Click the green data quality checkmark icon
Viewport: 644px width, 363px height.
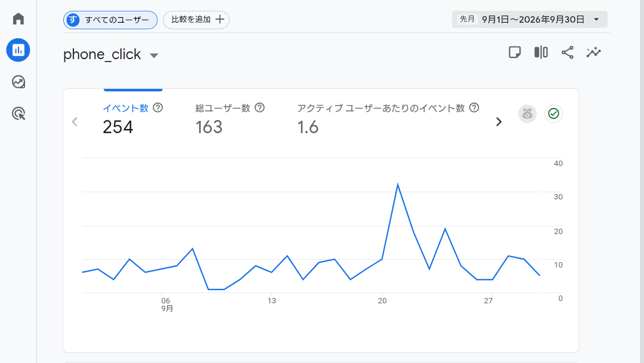coord(553,114)
